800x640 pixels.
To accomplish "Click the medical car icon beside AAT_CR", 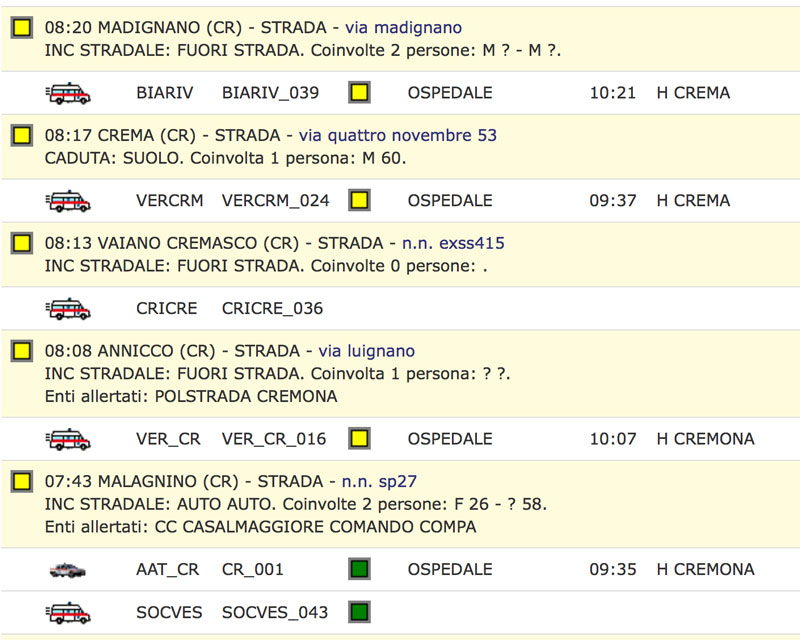I will [x=67, y=570].
